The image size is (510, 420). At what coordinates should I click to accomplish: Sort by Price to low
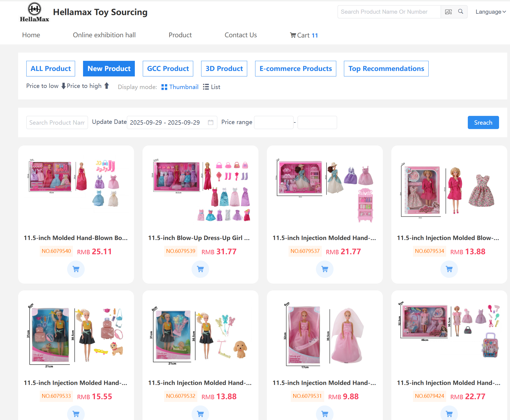[45, 86]
